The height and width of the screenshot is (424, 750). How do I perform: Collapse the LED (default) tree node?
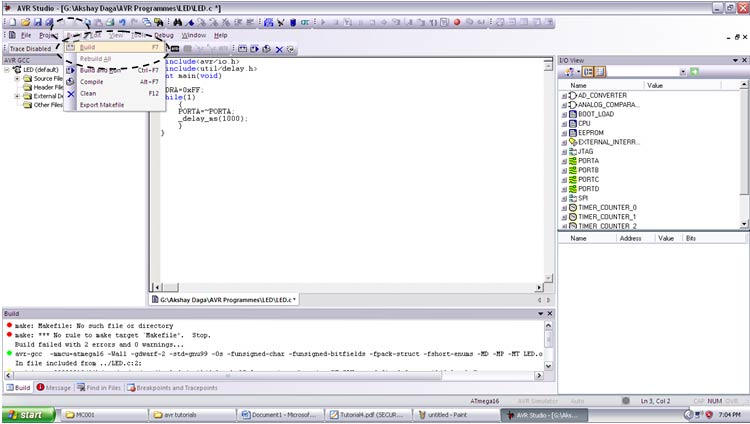tap(7, 69)
